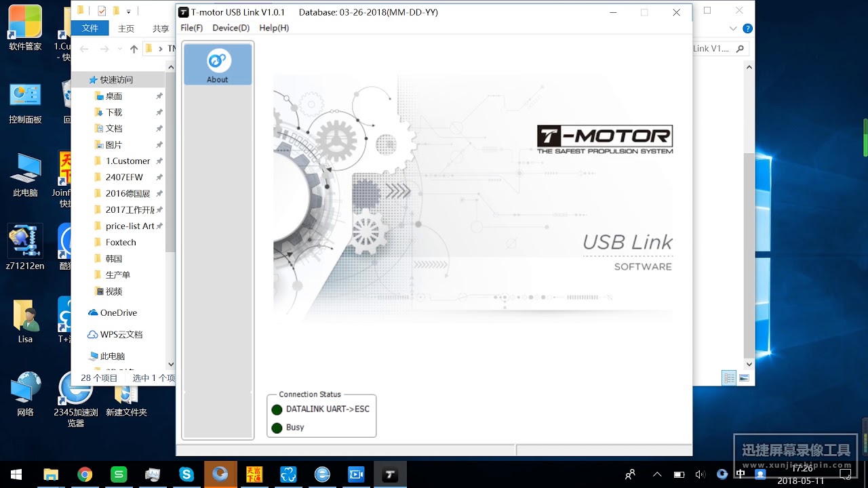Show hidden system tray icons

657,474
